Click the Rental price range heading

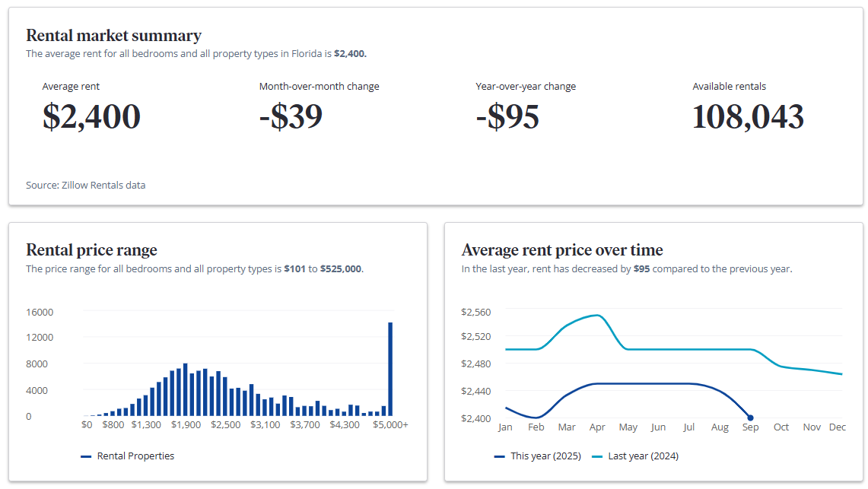coord(91,250)
